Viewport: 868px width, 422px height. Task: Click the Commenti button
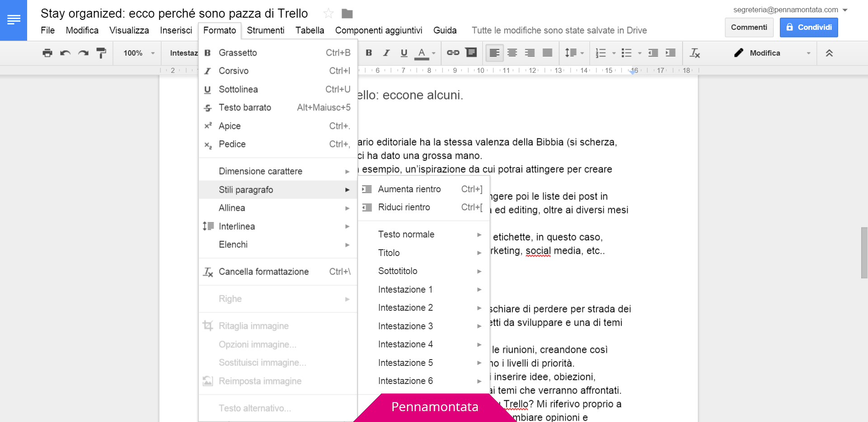(749, 27)
